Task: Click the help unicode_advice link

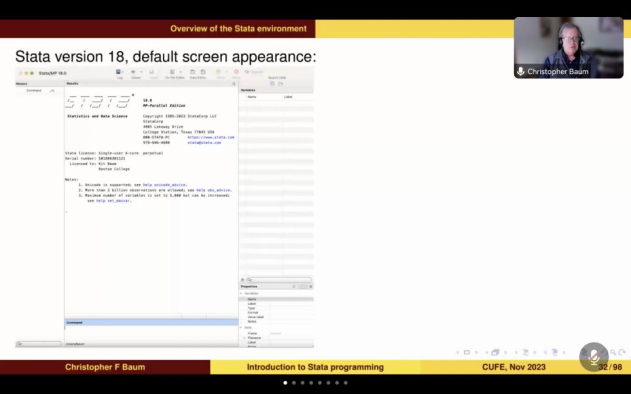Action: pos(164,185)
